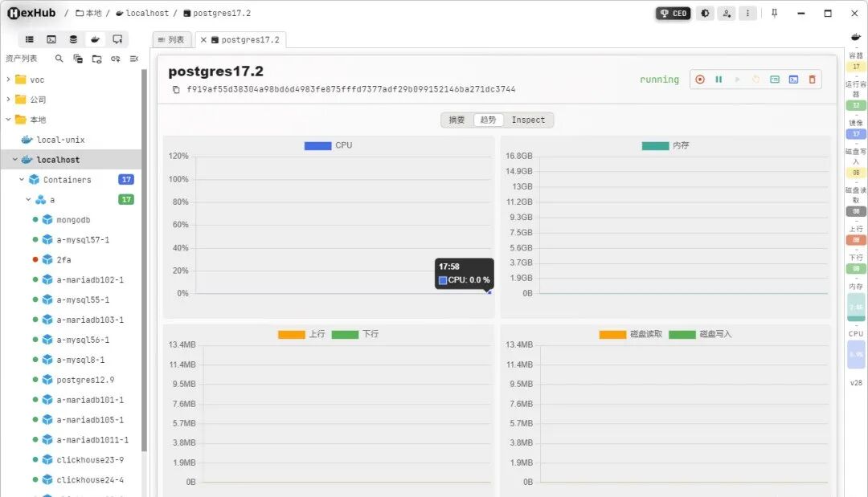Click the add connection link icon

[x=115, y=59]
